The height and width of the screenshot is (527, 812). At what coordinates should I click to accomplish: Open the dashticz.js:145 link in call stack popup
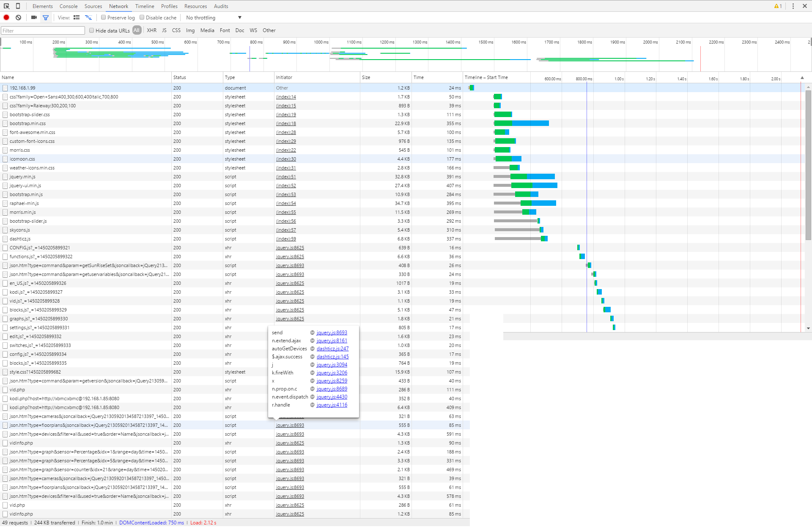332,357
